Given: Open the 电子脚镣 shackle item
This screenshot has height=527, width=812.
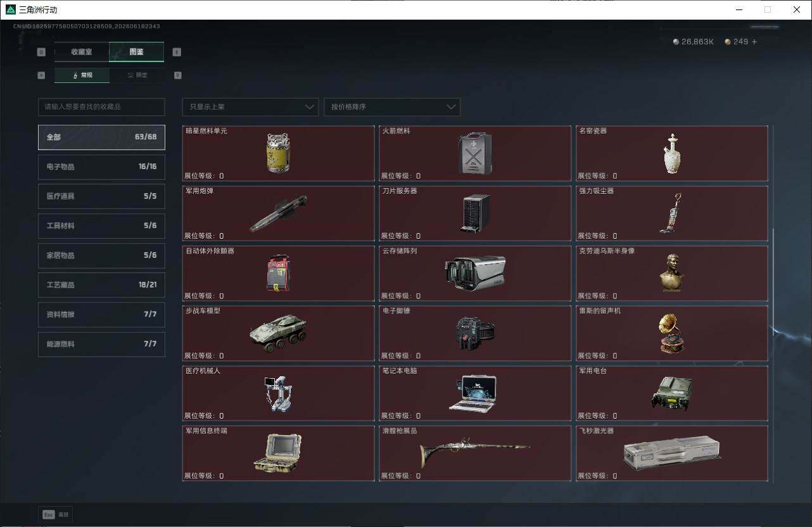Looking at the screenshot, I should pyautogui.click(x=475, y=333).
